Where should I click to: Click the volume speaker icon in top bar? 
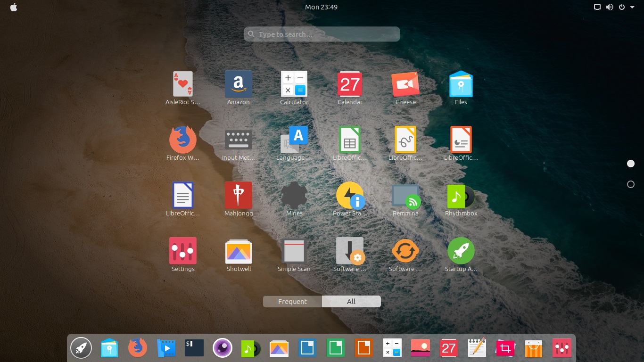coord(610,7)
